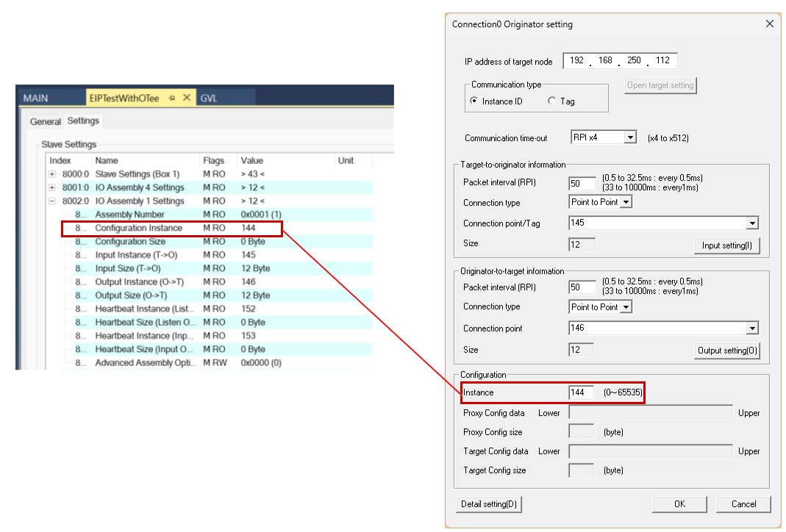Open Detail setting(D)
The height and width of the screenshot is (532, 786).
(x=489, y=504)
